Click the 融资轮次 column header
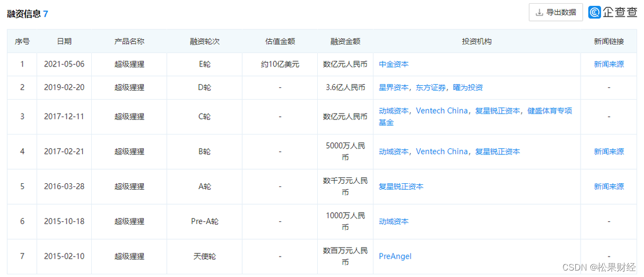Image resolution: width=644 pixels, height=277 pixels. coord(204,41)
